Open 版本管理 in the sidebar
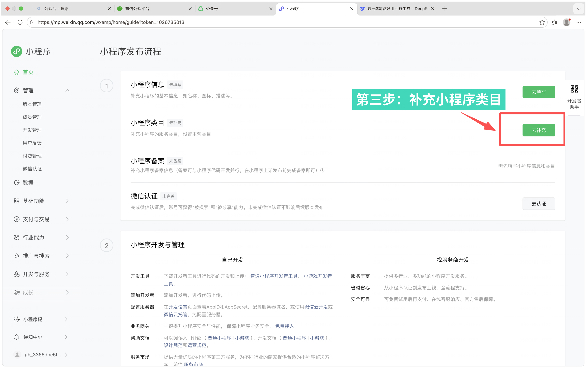Image resolution: width=588 pixels, height=368 pixels. coord(32,104)
